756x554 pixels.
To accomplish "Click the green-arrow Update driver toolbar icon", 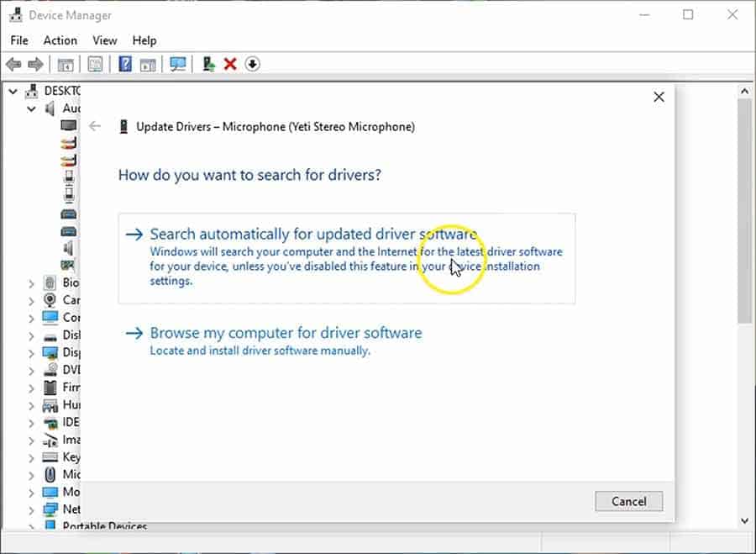I will [x=208, y=64].
